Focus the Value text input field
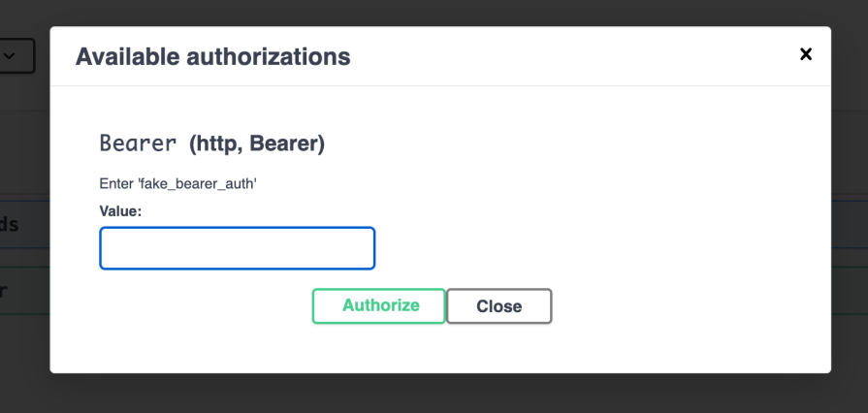This screenshot has height=413, width=868. pyautogui.click(x=237, y=248)
